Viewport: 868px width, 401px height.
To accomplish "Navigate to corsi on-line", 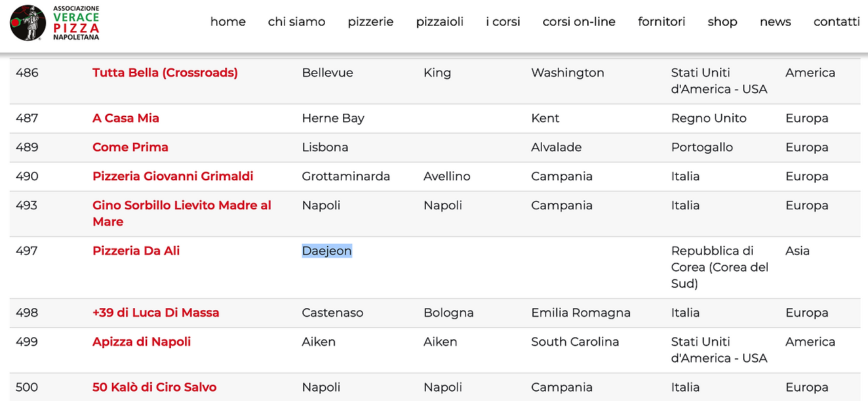I will (579, 22).
